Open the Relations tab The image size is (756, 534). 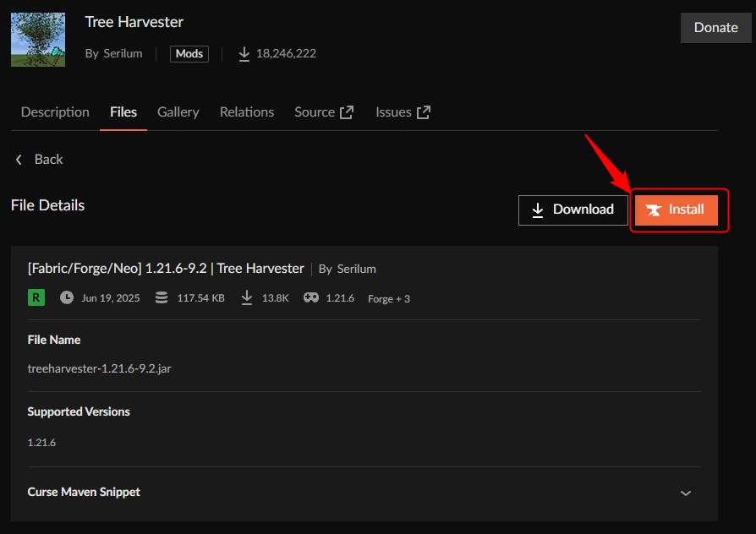point(247,112)
